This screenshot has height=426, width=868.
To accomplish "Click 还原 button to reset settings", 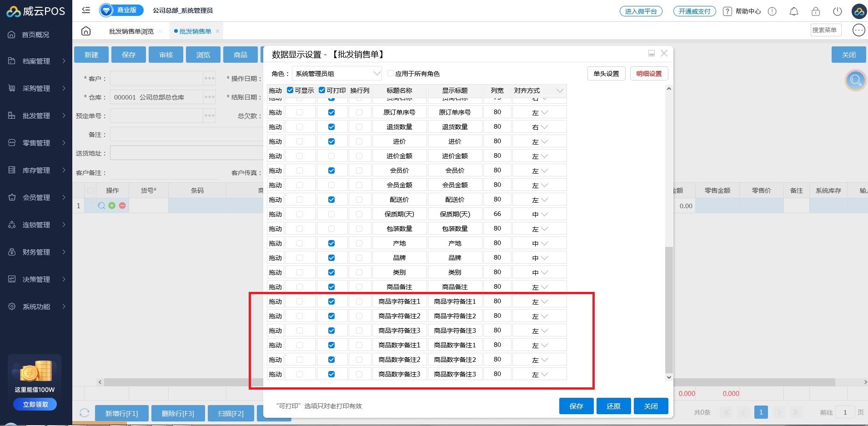I will click(613, 406).
